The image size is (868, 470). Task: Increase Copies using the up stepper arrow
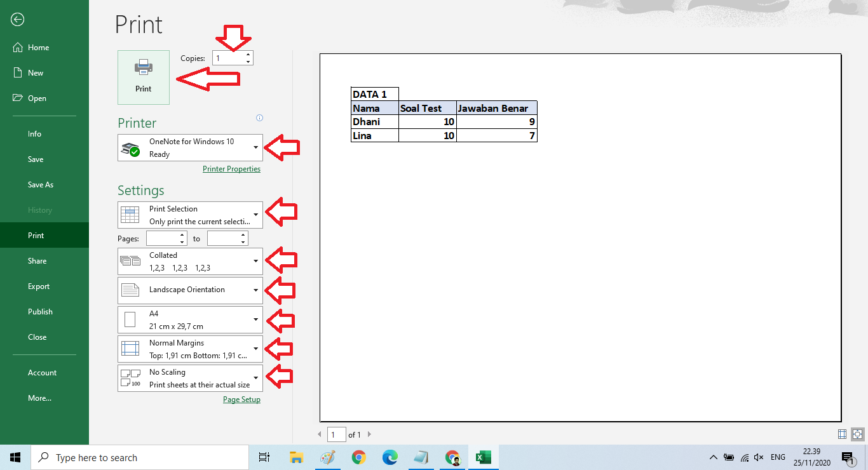(248, 54)
